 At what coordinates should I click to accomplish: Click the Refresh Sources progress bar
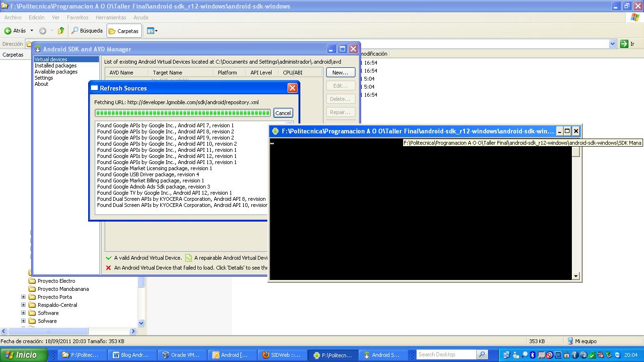click(x=182, y=113)
